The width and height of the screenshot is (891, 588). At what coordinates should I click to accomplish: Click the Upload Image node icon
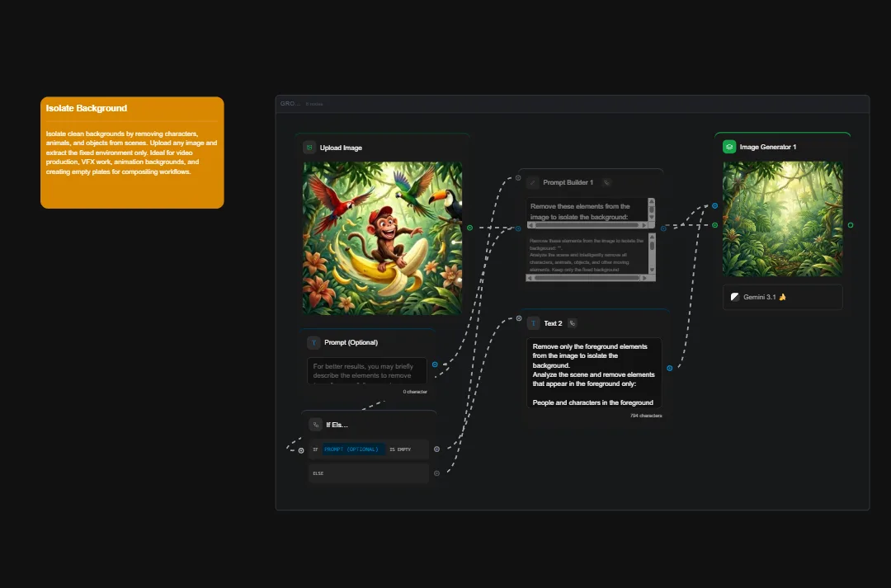309,147
